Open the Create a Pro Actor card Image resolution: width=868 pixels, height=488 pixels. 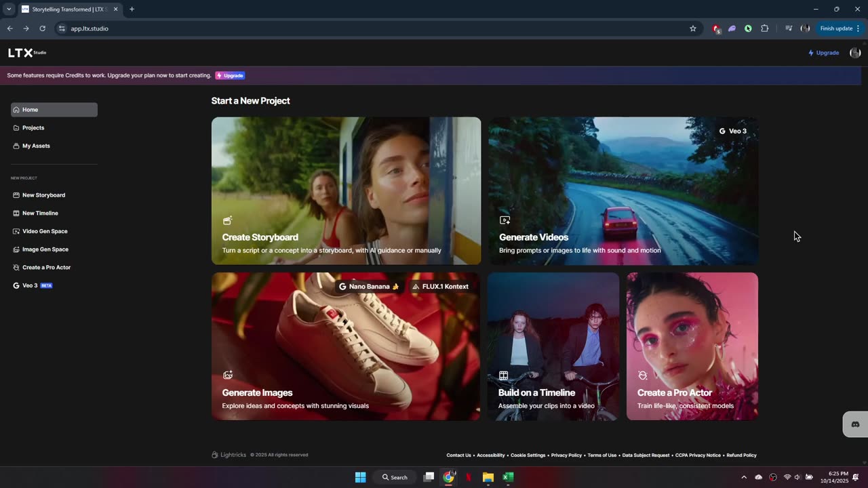click(692, 346)
